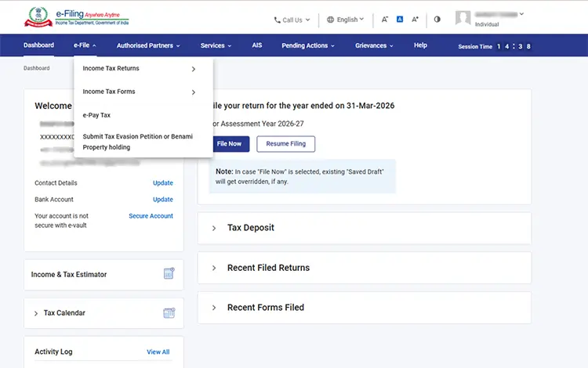Collapse the e-File menu

[x=85, y=45]
